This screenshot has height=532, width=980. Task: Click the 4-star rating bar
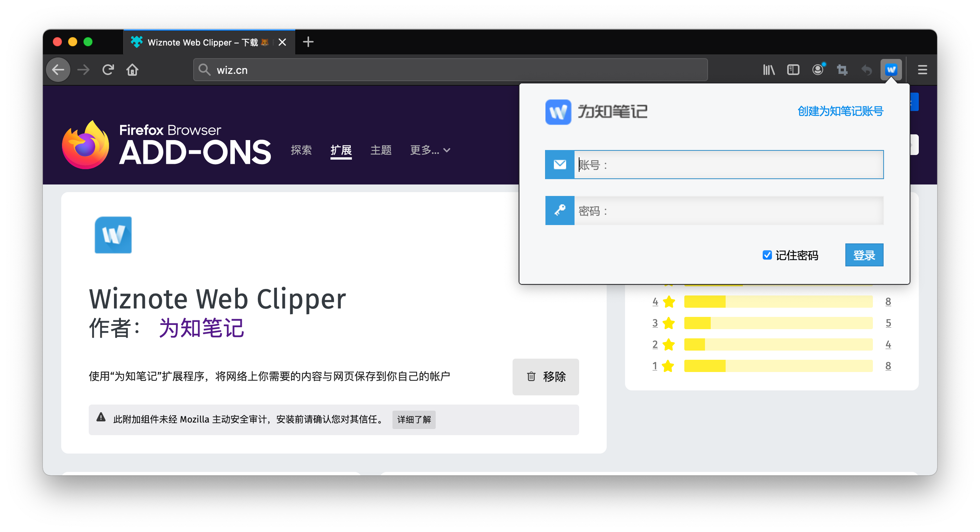pyautogui.click(x=778, y=302)
